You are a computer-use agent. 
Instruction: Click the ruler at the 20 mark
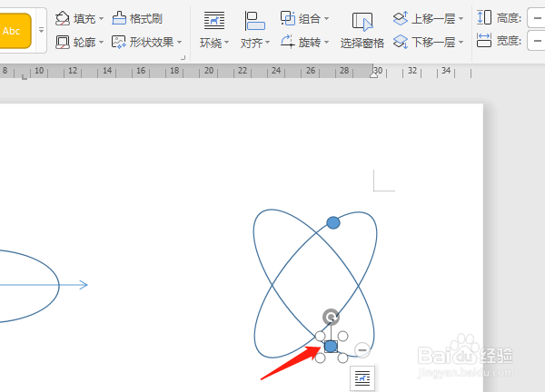tap(209, 71)
